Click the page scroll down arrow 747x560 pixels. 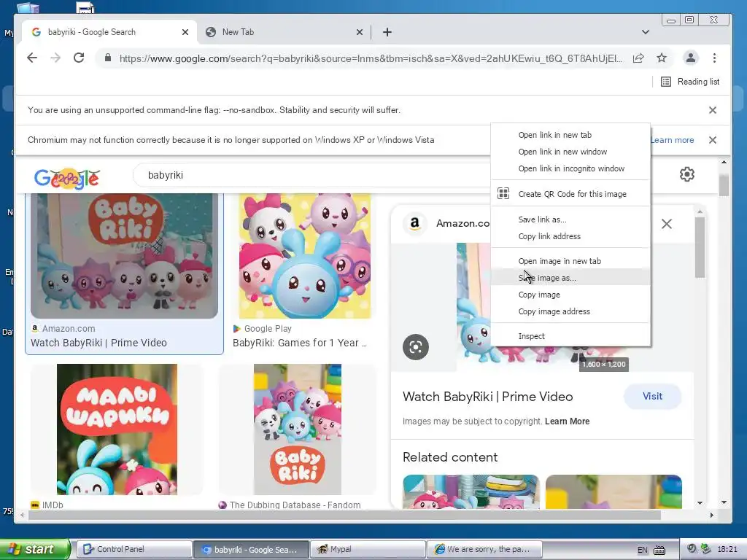(724, 502)
